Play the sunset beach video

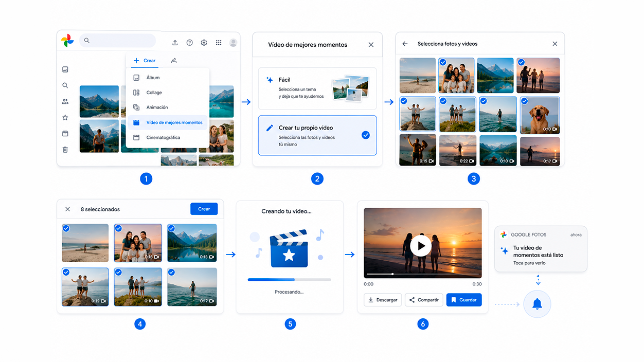click(x=421, y=246)
